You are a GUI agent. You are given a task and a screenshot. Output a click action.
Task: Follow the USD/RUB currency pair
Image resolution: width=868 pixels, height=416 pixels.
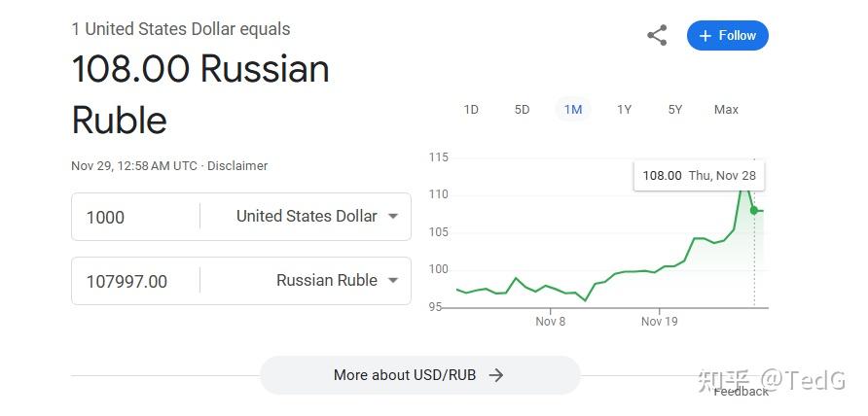click(728, 35)
